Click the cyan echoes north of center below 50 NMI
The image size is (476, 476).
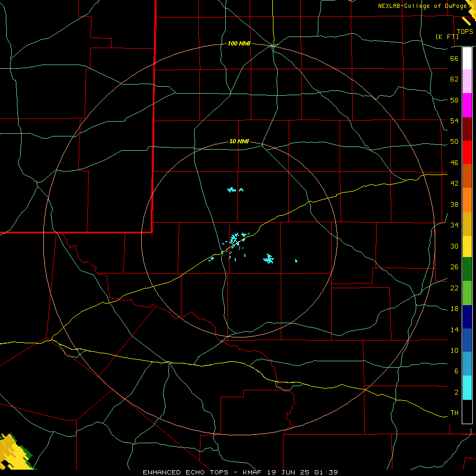click(x=235, y=190)
